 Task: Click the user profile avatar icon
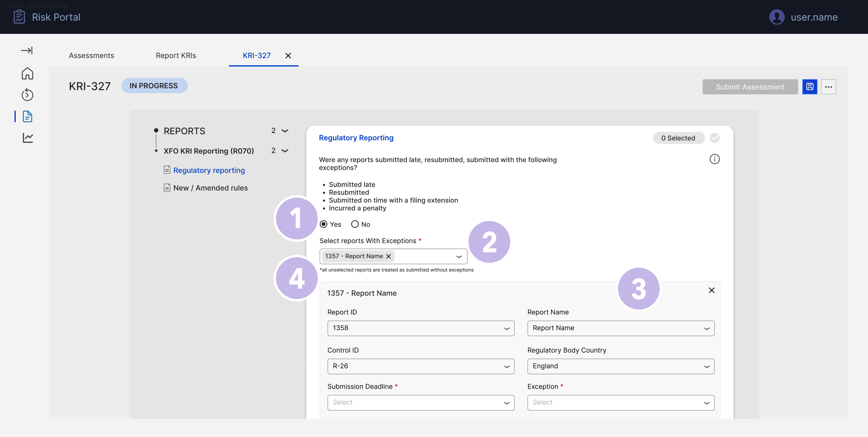tap(777, 17)
